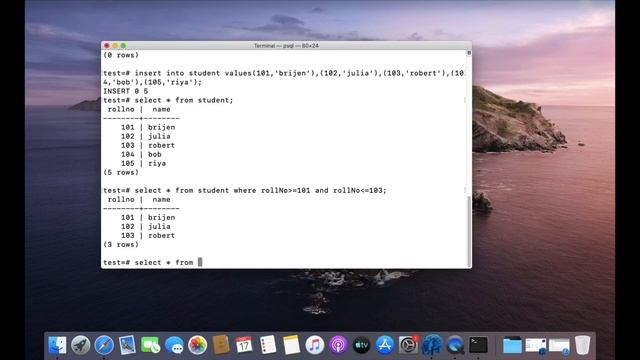640x360 pixels.
Task: Open Podcasts in the dock
Action: 338,345
